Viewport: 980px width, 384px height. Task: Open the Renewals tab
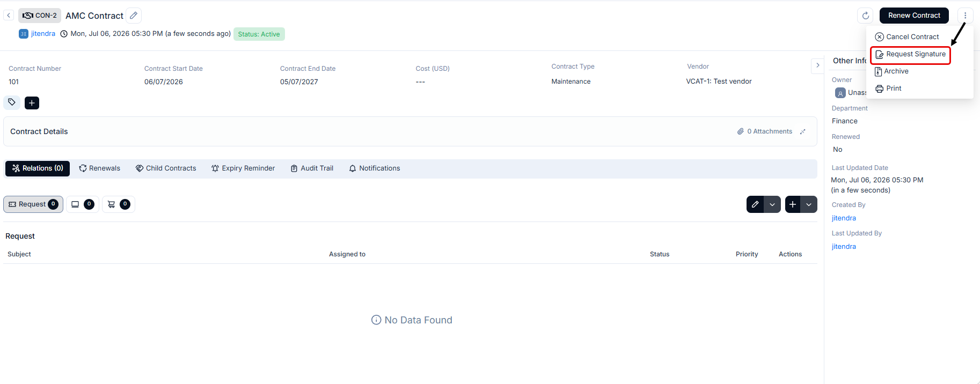click(x=100, y=168)
